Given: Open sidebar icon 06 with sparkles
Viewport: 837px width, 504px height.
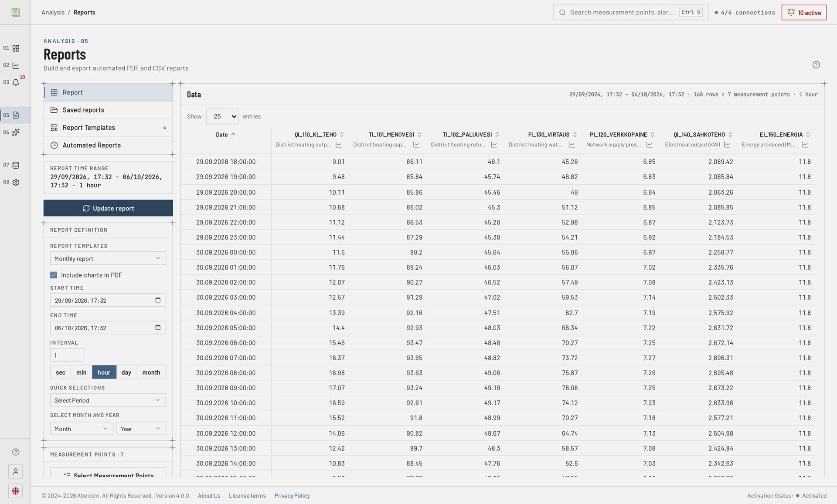Looking at the screenshot, I should click(16, 132).
